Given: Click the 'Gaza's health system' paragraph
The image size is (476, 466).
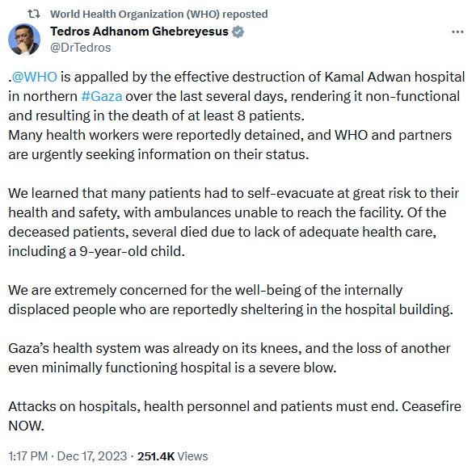Looking at the screenshot, I should pos(230,358).
